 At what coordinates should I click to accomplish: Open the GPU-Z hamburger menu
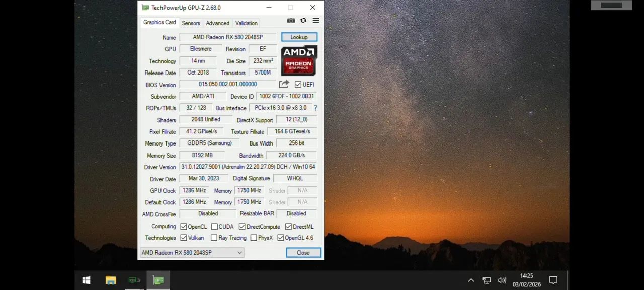click(316, 21)
